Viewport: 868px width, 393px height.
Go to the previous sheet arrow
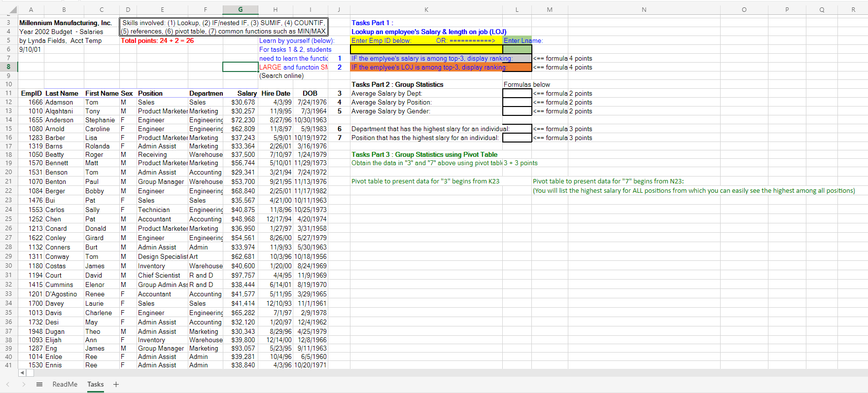(x=7, y=384)
